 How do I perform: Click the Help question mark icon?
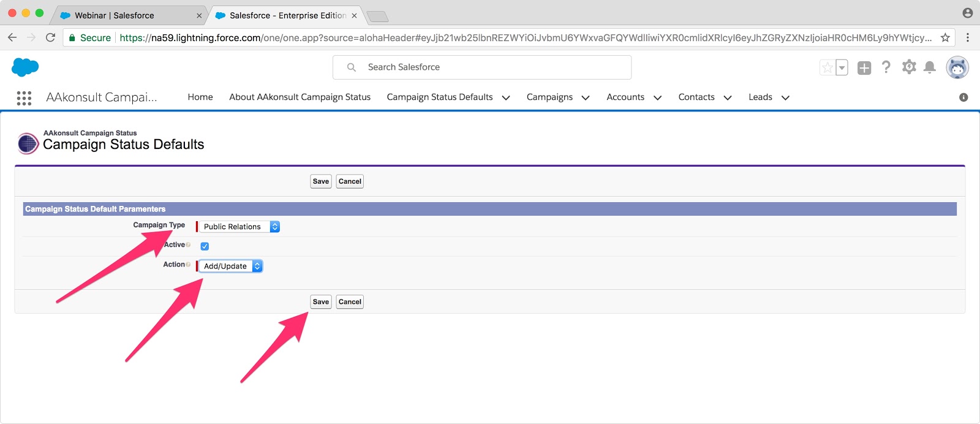(886, 67)
